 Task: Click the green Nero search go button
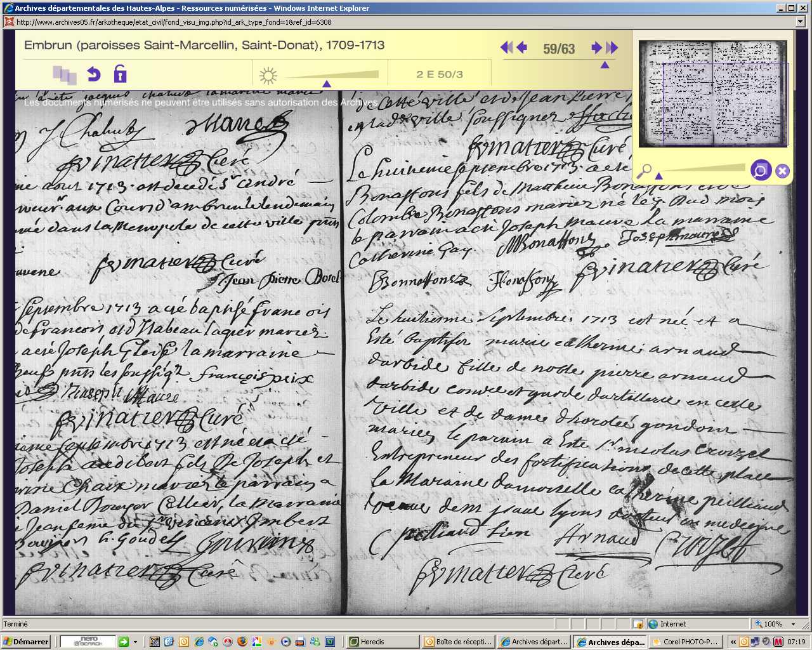pyautogui.click(x=124, y=642)
